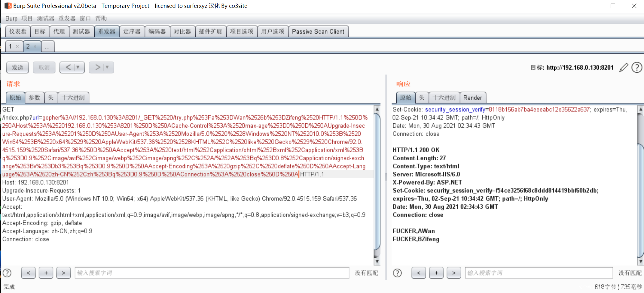
Task: Open request search help question-mark icon
Action: [7, 273]
